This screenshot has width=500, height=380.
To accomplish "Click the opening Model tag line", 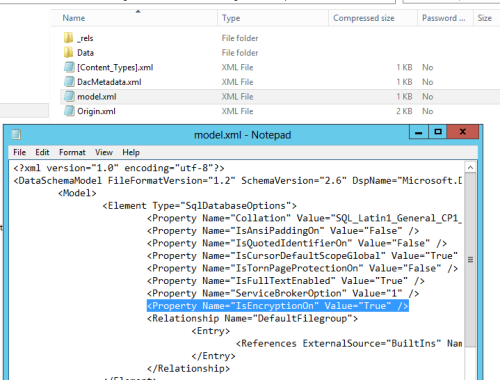I will (x=77, y=193).
